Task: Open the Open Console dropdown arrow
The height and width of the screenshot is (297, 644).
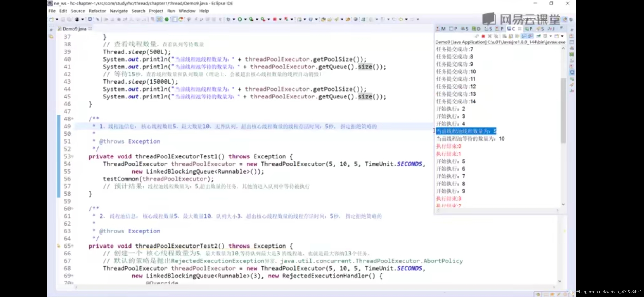Action: coord(562,36)
